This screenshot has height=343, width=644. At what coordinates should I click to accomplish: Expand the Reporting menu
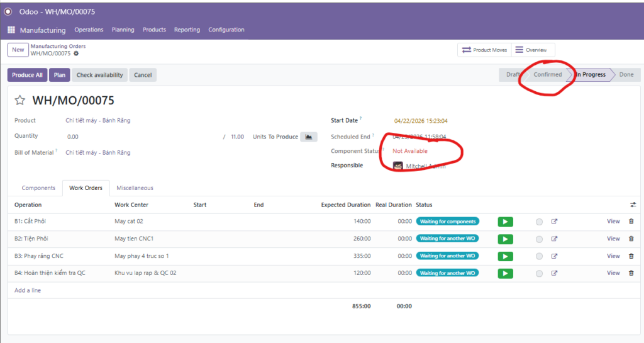pos(187,30)
